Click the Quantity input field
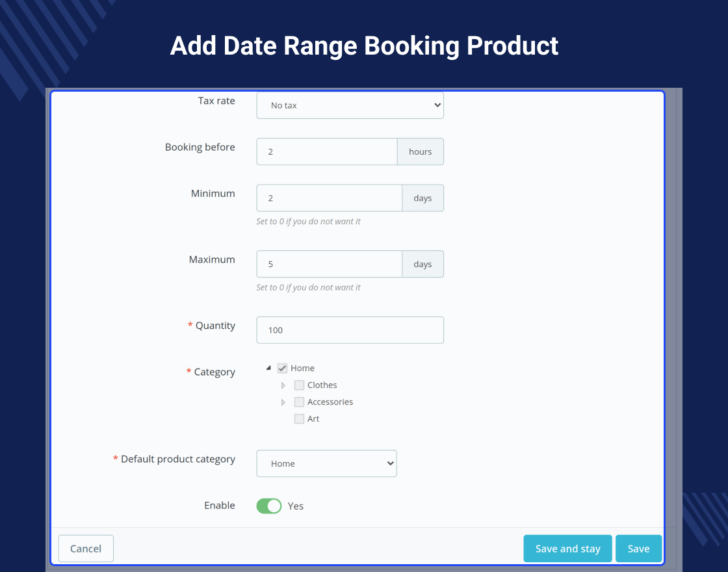Screen dimensions: 728x572 (x=350, y=330)
